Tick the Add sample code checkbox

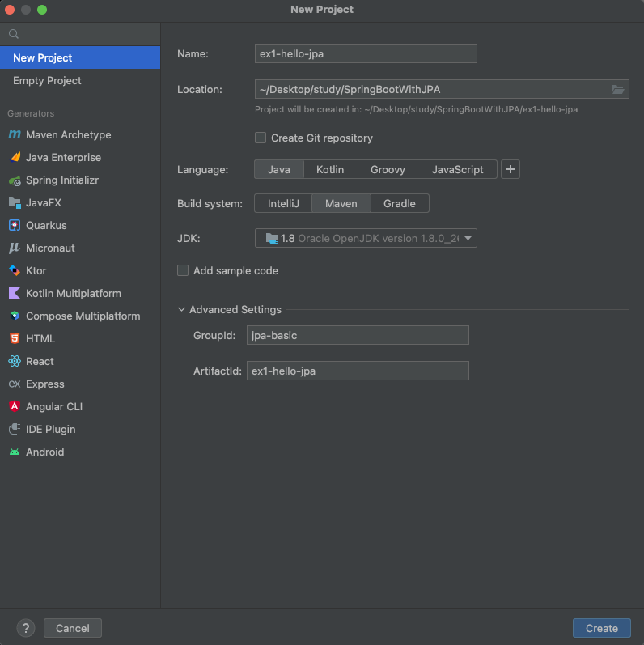click(183, 270)
